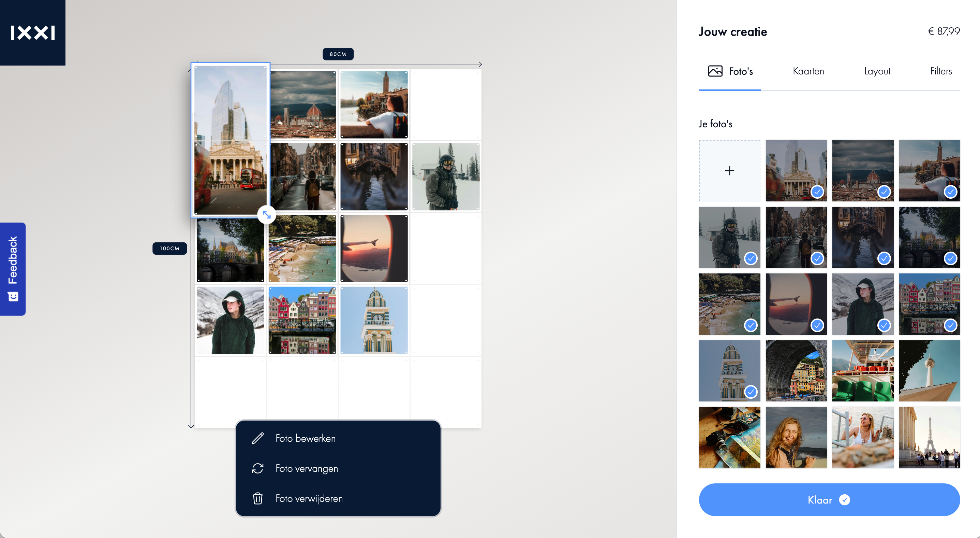Click the trash icon for Foto verwijderen
This screenshot has width=980, height=538.
point(257,498)
